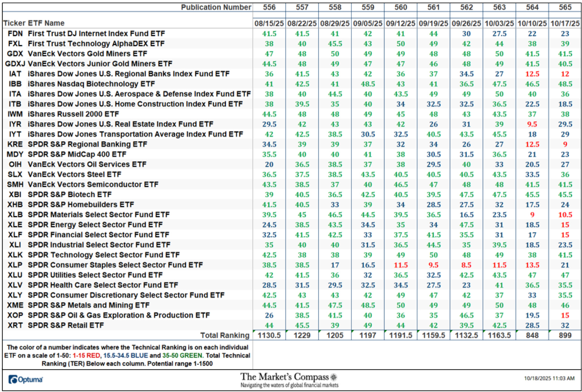The width and height of the screenshot is (582, 392).
Task: Click the 08/15/25 date column header
Action: (269, 23)
